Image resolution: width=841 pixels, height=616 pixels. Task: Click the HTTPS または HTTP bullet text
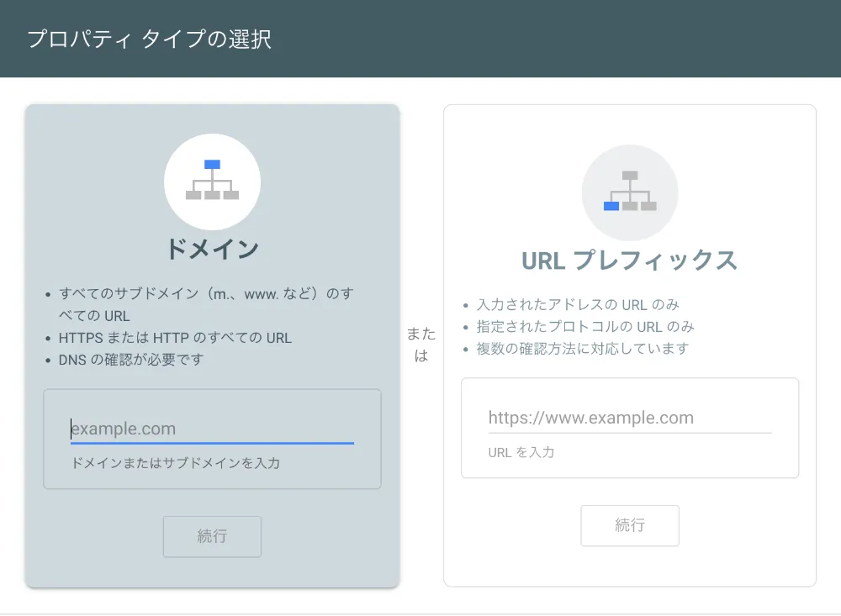(x=175, y=338)
